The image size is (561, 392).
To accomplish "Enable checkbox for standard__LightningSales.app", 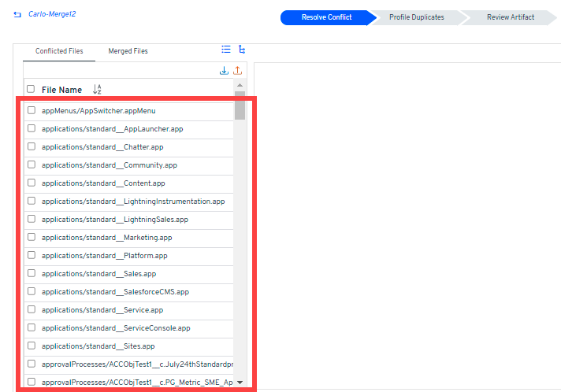I will tap(32, 220).
